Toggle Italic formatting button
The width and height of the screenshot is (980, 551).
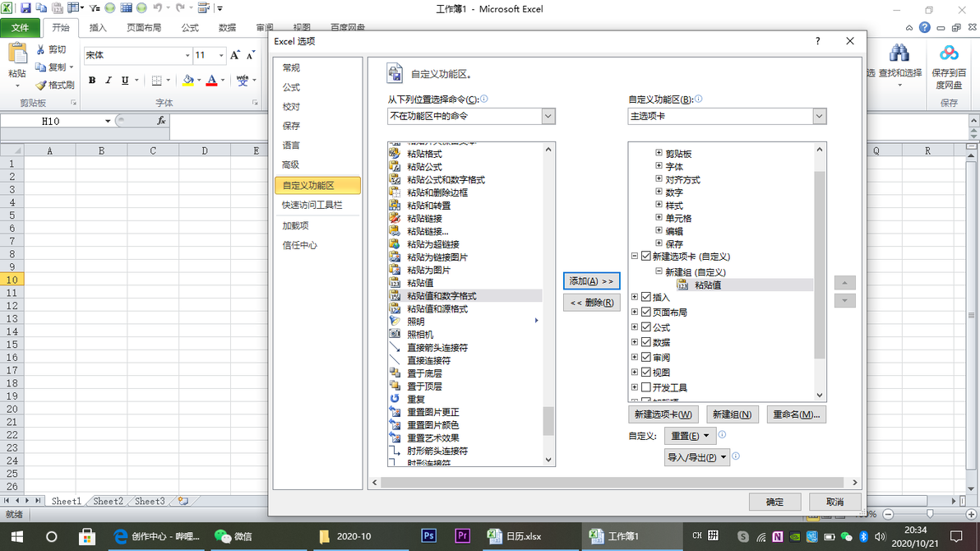pos(109,80)
